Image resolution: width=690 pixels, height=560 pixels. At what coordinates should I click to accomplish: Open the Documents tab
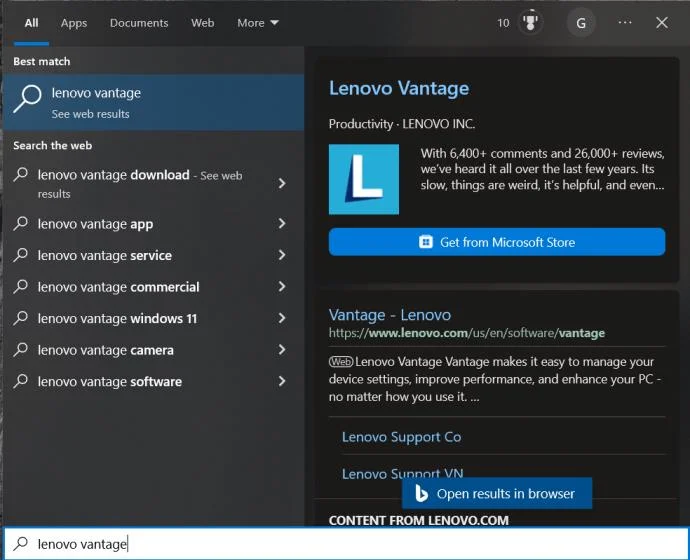click(x=139, y=23)
